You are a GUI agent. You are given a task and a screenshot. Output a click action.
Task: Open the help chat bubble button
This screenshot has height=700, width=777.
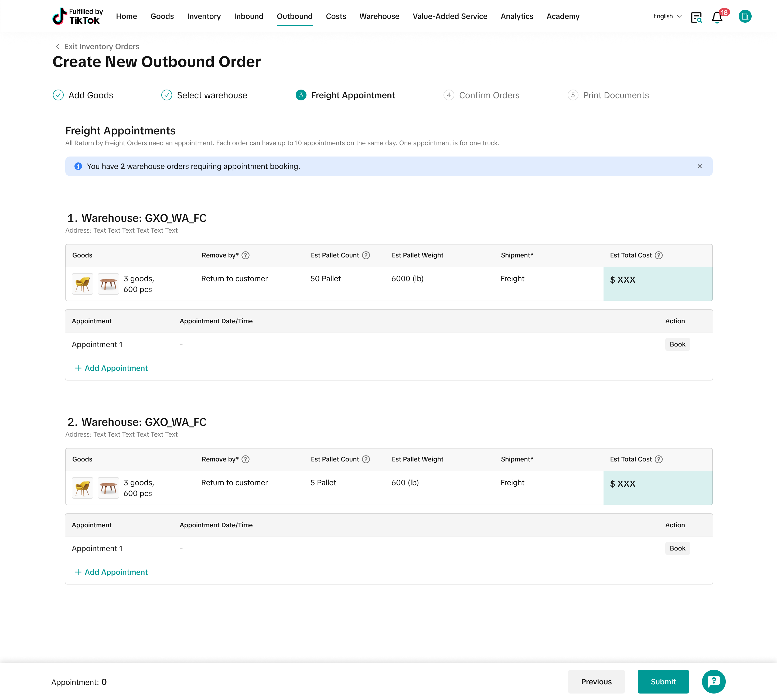point(714,682)
